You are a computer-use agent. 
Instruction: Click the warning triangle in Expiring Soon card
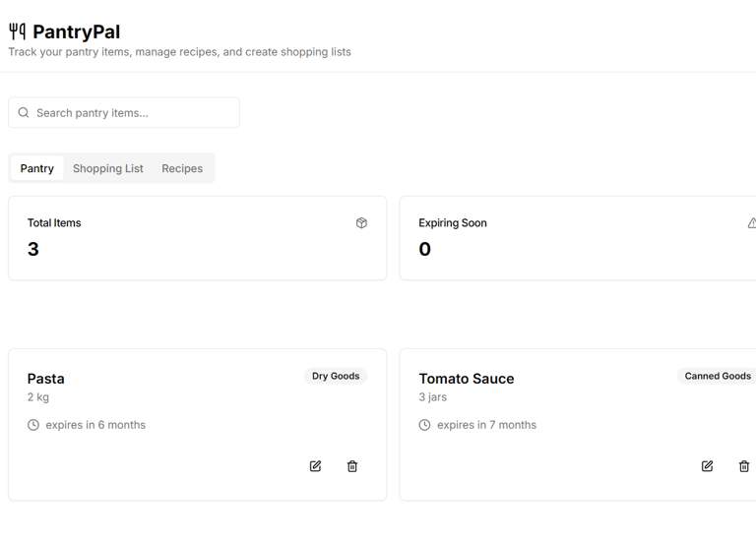[752, 223]
